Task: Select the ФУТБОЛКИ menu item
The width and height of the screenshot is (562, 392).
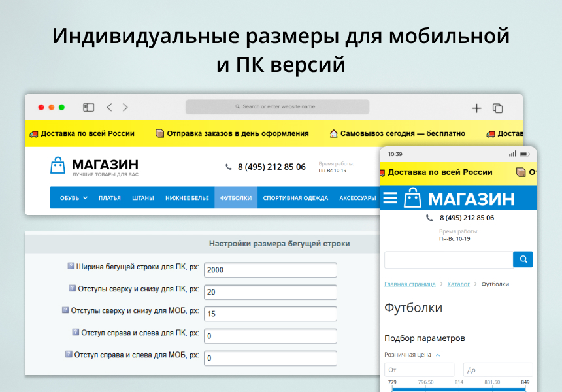Action: click(x=235, y=198)
